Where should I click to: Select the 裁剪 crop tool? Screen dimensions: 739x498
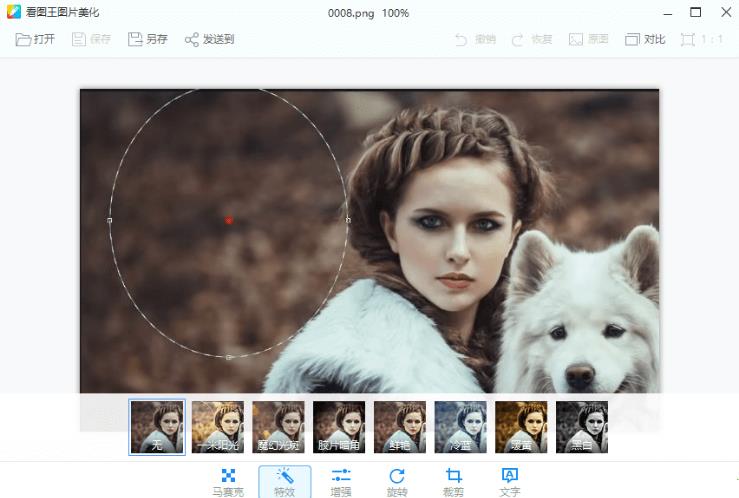453,482
